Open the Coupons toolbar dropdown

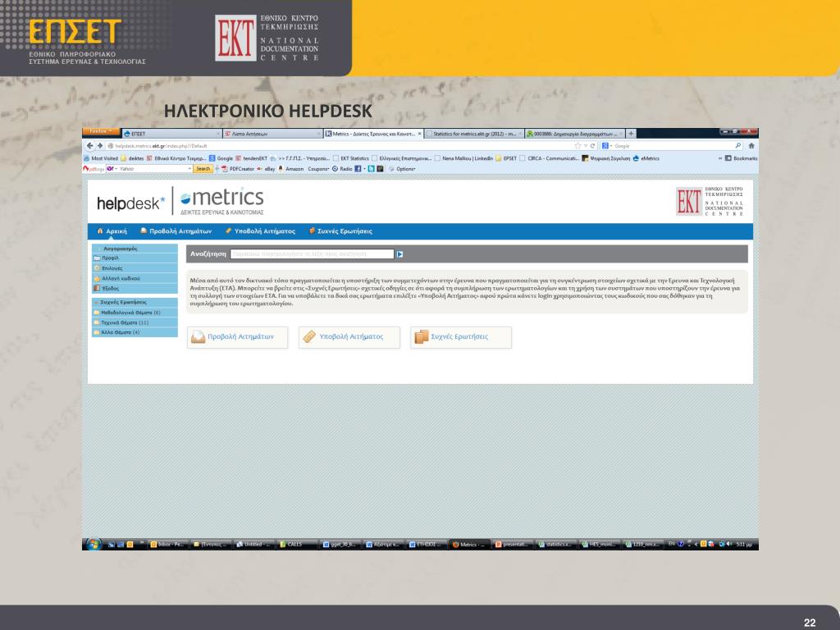pyautogui.click(x=318, y=169)
